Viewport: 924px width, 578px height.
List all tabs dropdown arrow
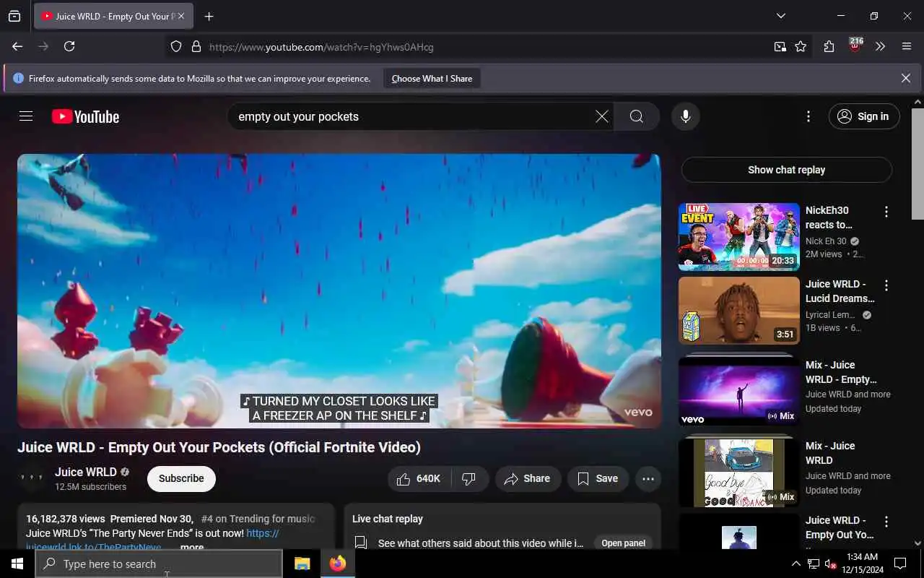[x=780, y=16]
